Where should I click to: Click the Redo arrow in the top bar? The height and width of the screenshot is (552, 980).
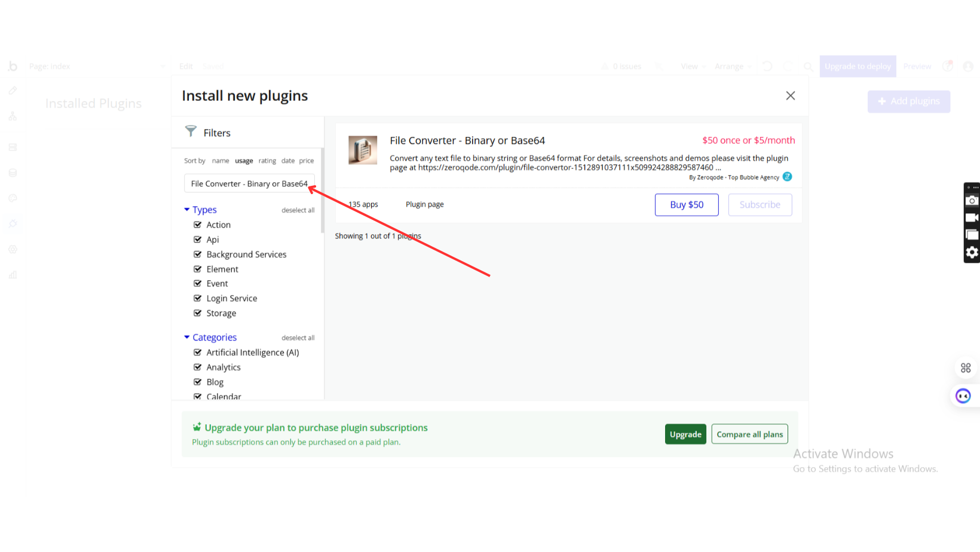(788, 66)
